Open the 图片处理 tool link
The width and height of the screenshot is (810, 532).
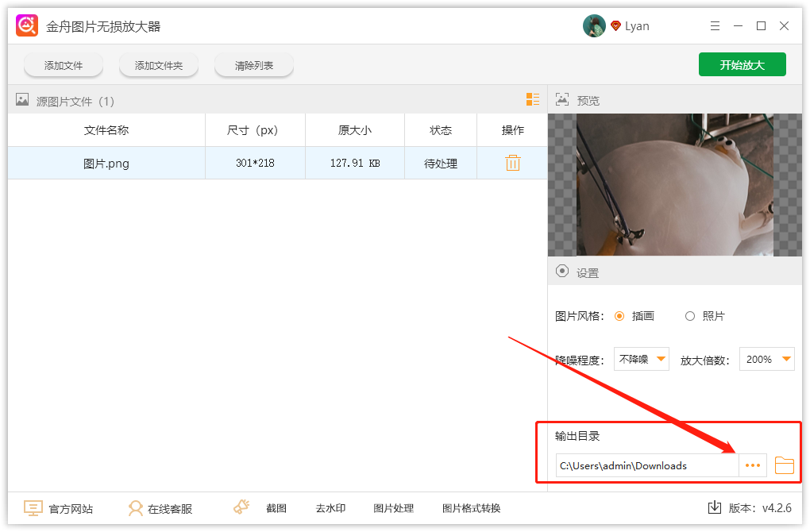point(394,508)
